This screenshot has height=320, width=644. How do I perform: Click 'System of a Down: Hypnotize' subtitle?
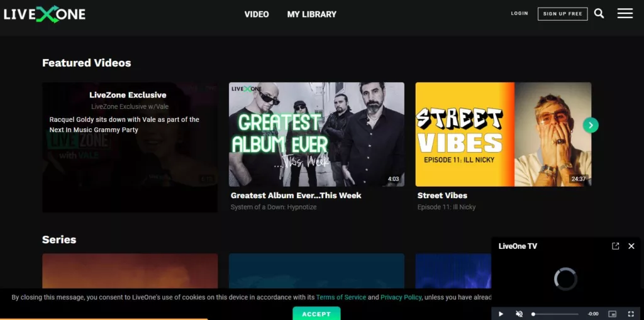tap(274, 207)
